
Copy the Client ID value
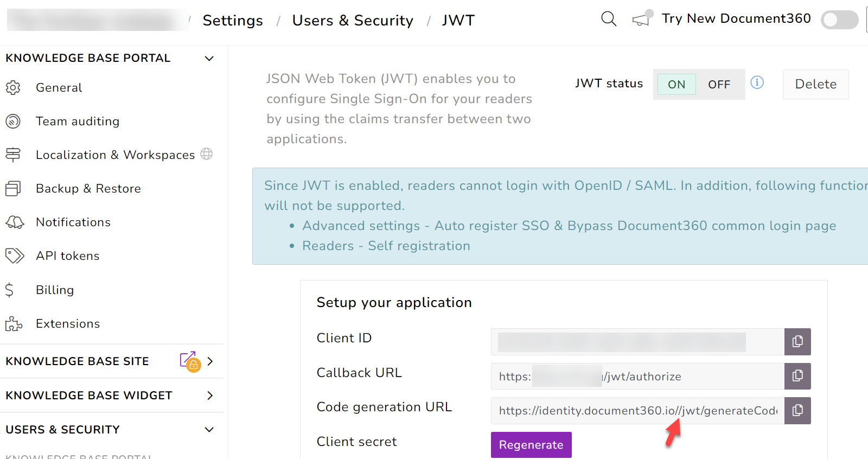click(x=797, y=341)
